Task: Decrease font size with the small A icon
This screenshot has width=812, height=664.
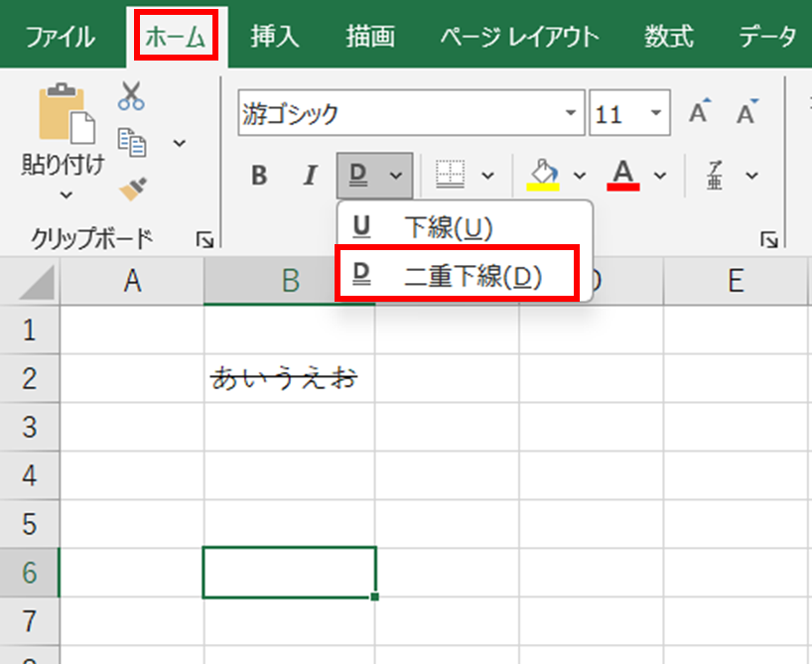Action: (746, 114)
